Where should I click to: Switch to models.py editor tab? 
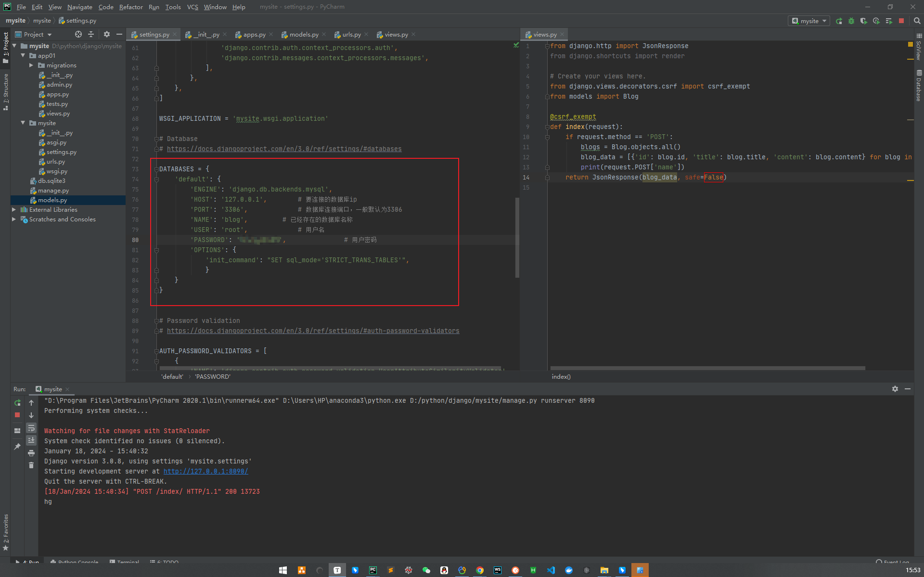(x=303, y=35)
